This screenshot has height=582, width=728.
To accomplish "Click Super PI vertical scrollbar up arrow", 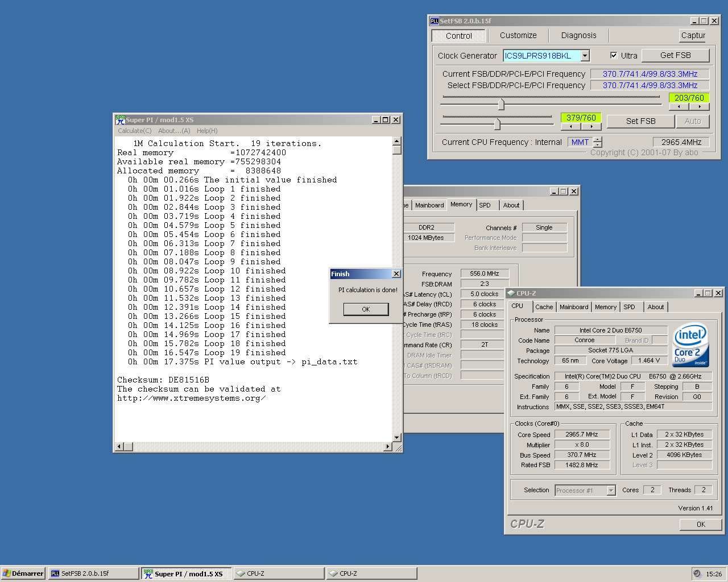I will click(x=397, y=141).
